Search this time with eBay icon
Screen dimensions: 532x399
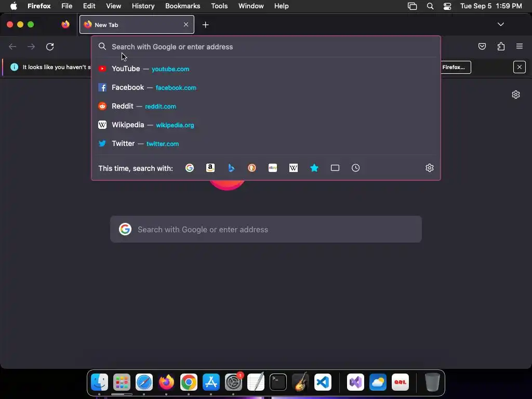coord(273,168)
